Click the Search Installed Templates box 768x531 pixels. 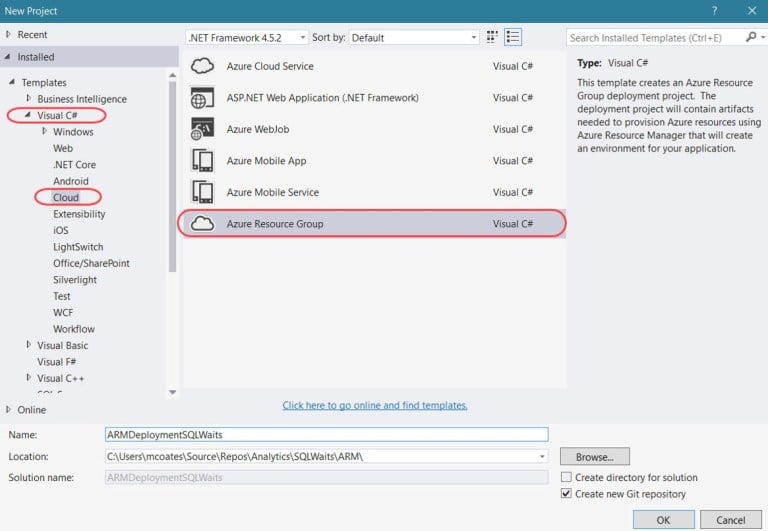pyautogui.click(x=655, y=37)
